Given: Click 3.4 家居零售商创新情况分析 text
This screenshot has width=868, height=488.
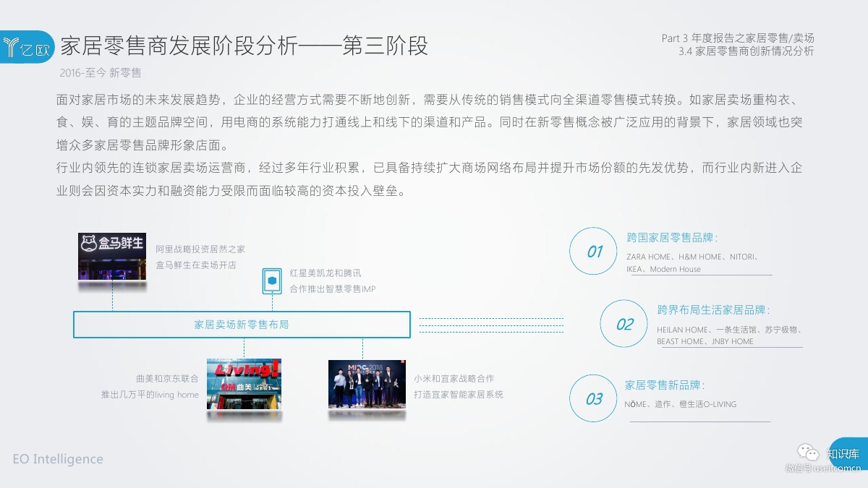Looking at the screenshot, I should 746,51.
